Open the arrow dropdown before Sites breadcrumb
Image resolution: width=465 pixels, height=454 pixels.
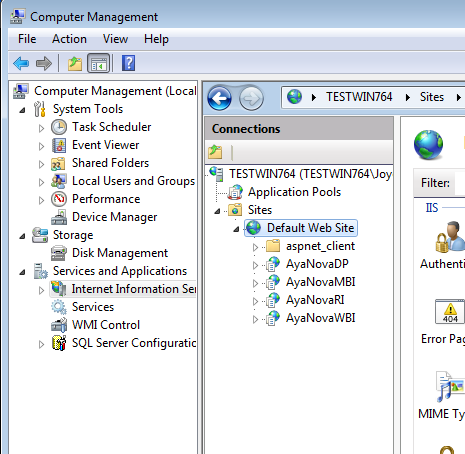click(407, 97)
